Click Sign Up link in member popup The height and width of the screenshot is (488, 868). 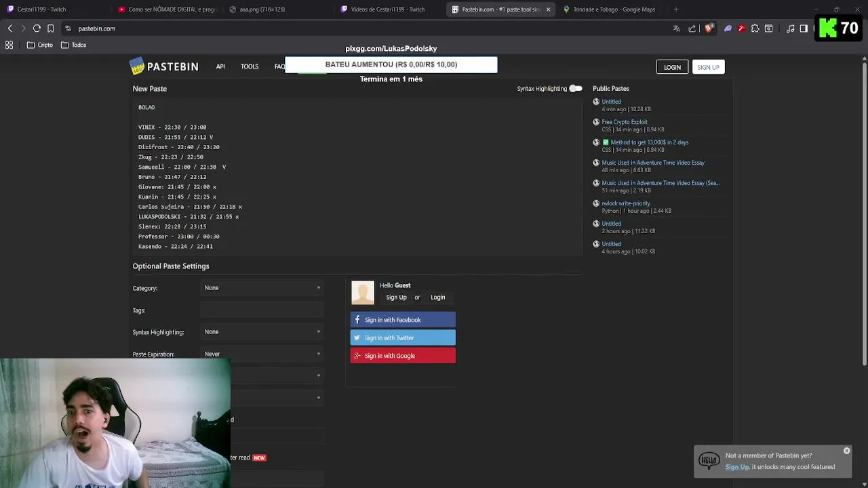coord(737,467)
